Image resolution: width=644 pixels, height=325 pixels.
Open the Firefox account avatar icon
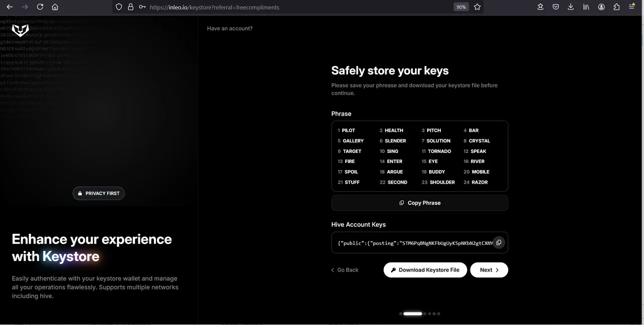[601, 7]
